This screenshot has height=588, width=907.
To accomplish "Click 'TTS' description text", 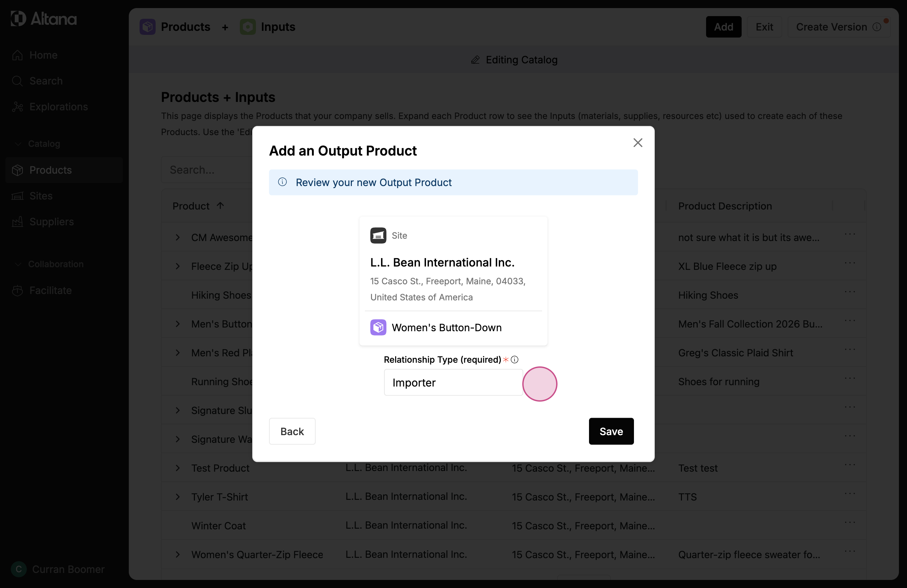I will [x=687, y=496].
